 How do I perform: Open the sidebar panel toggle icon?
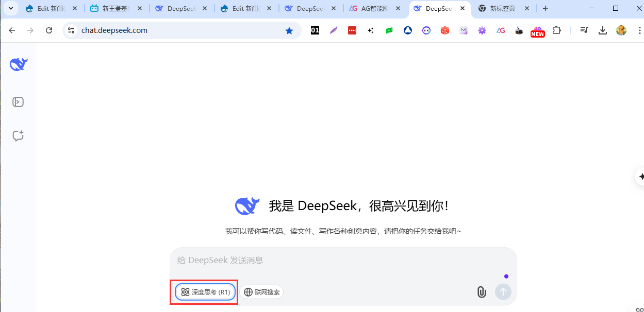coord(18,102)
